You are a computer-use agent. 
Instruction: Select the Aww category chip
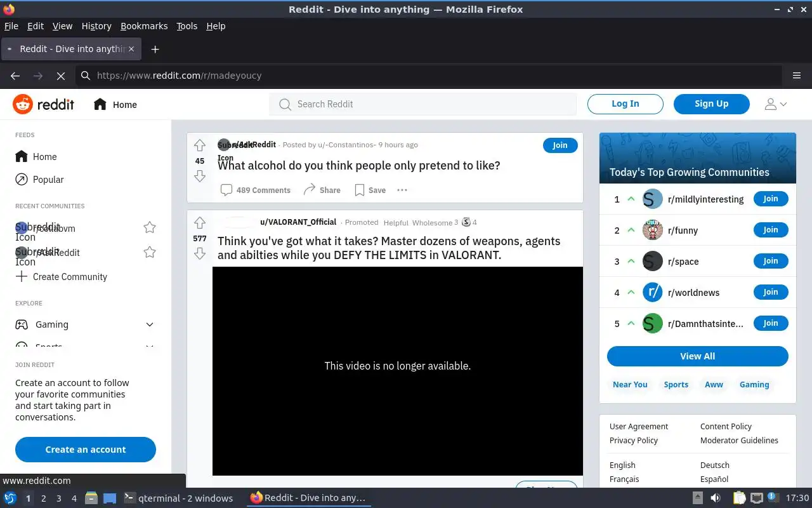[x=714, y=385]
